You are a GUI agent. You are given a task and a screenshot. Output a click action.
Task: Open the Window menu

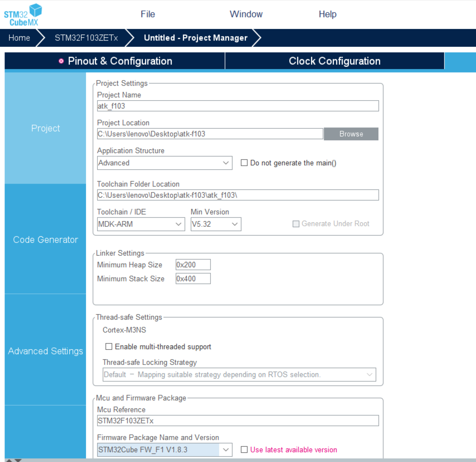click(246, 14)
